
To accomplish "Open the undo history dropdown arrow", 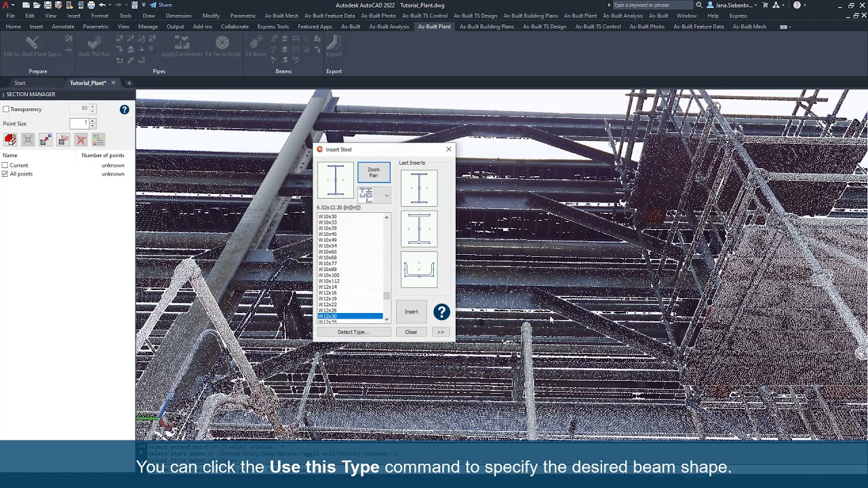I will 109,5.
